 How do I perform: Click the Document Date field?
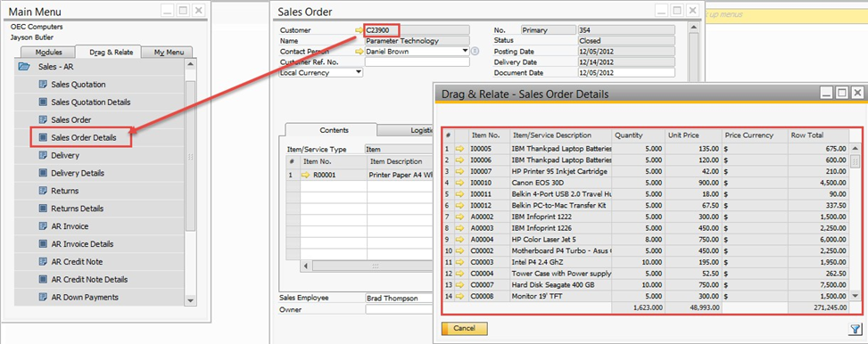click(626, 72)
